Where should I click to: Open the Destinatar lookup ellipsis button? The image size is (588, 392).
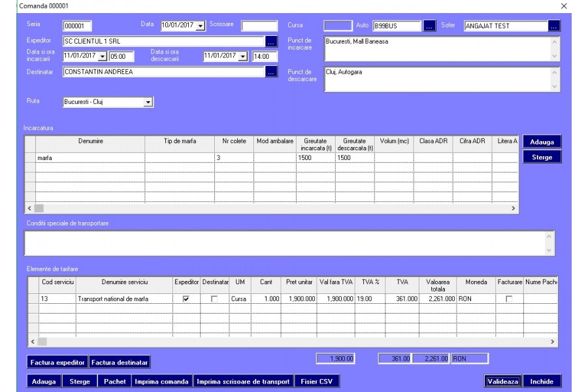tap(271, 72)
